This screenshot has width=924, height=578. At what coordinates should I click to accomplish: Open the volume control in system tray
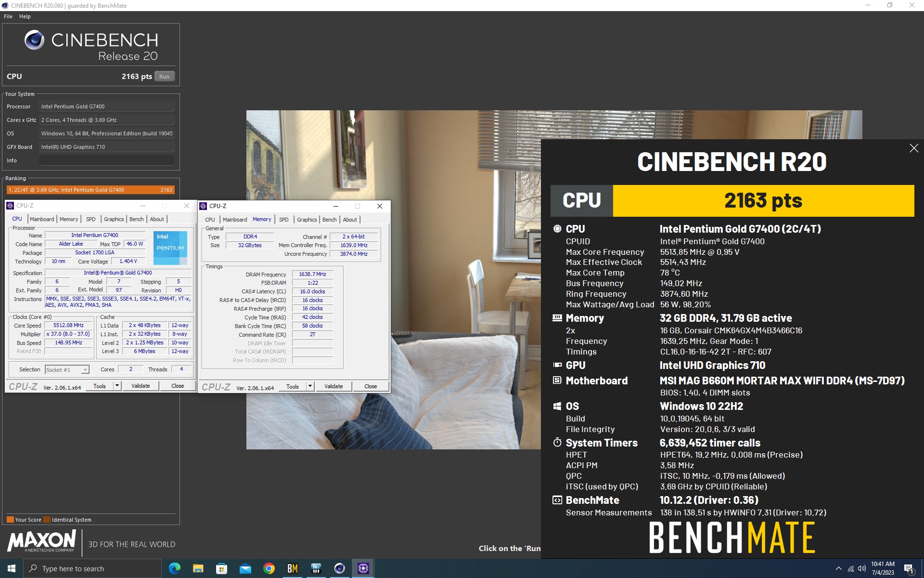click(x=862, y=569)
